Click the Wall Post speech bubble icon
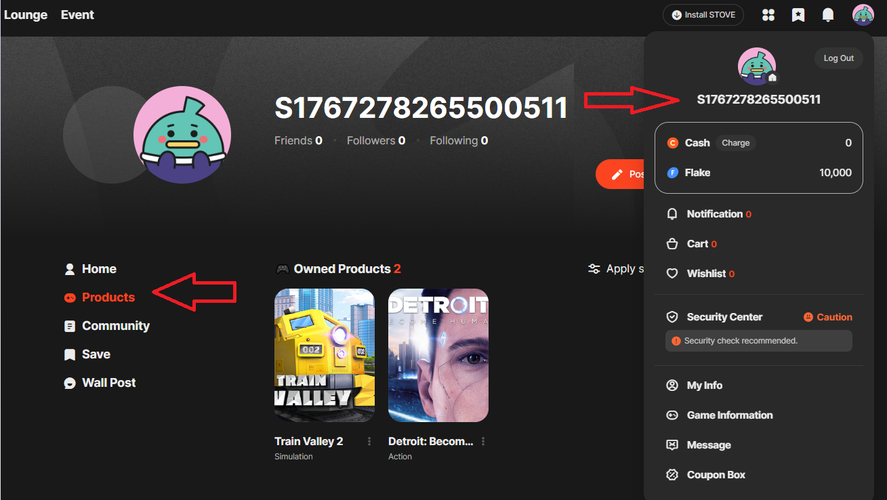887x500 pixels. (x=70, y=383)
